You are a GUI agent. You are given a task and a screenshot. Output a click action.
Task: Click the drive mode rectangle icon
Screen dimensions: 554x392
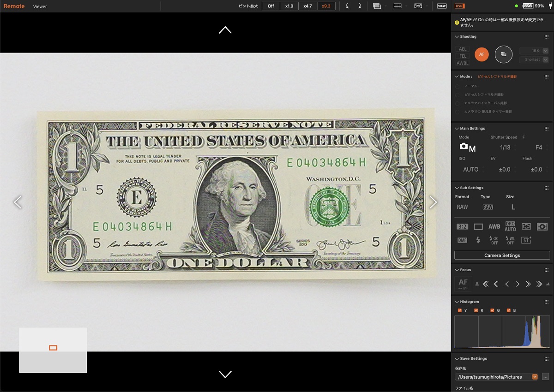pyautogui.click(x=478, y=226)
